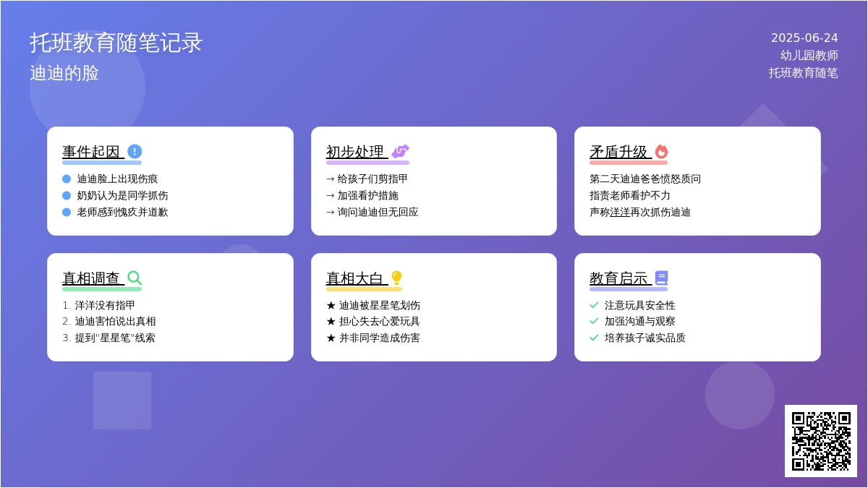Select the 教育启示 heading

(x=618, y=278)
